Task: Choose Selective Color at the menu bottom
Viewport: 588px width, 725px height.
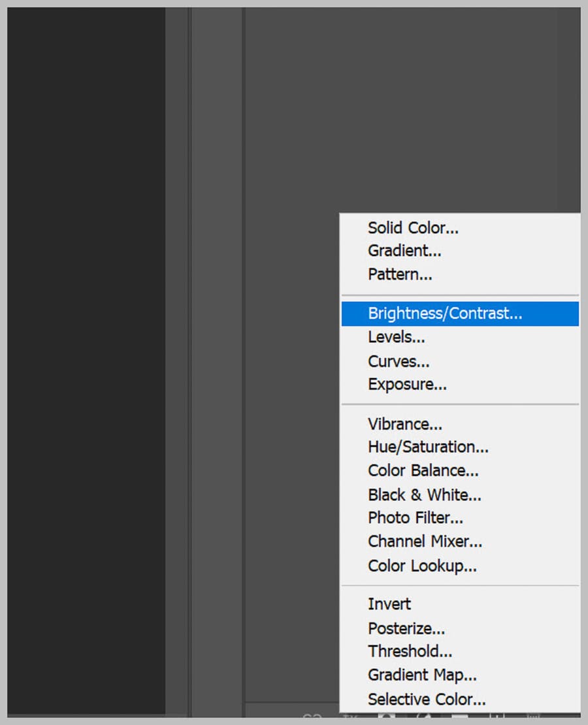Action: coord(427,699)
